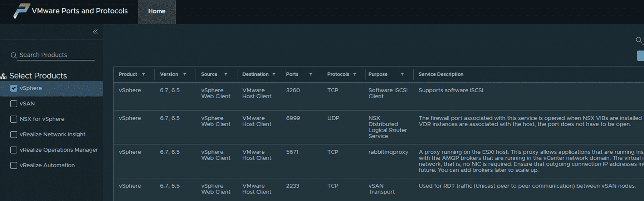This screenshot has width=644, height=201.
Task: Click the vSAN product label
Action: 27,104
